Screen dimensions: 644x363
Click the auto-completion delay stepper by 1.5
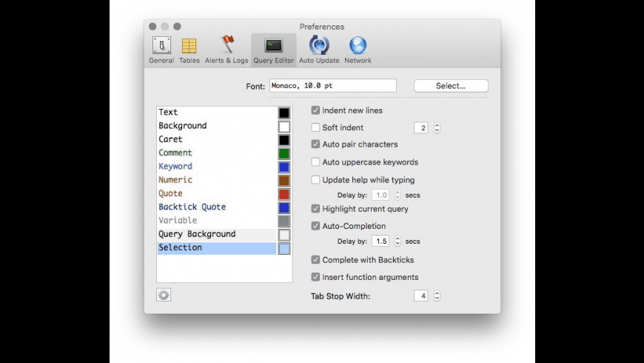[398, 241]
